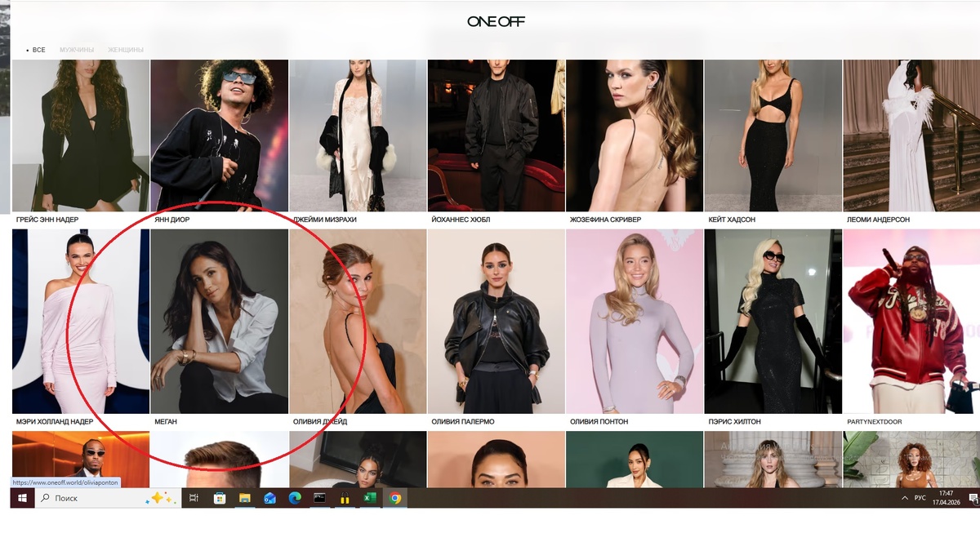Open the terminal window icon in the taskbar

pyautogui.click(x=320, y=498)
